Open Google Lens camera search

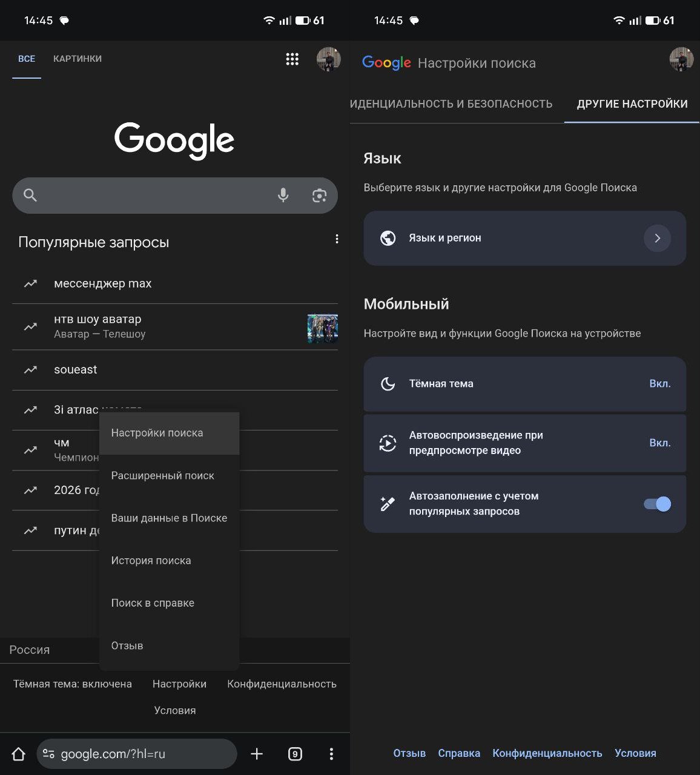tap(320, 195)
